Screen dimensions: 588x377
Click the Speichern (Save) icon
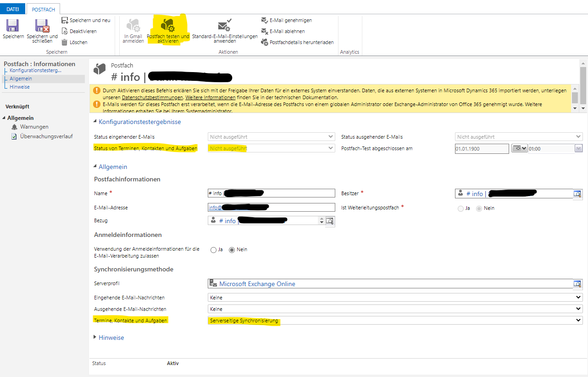pos(13,28)
